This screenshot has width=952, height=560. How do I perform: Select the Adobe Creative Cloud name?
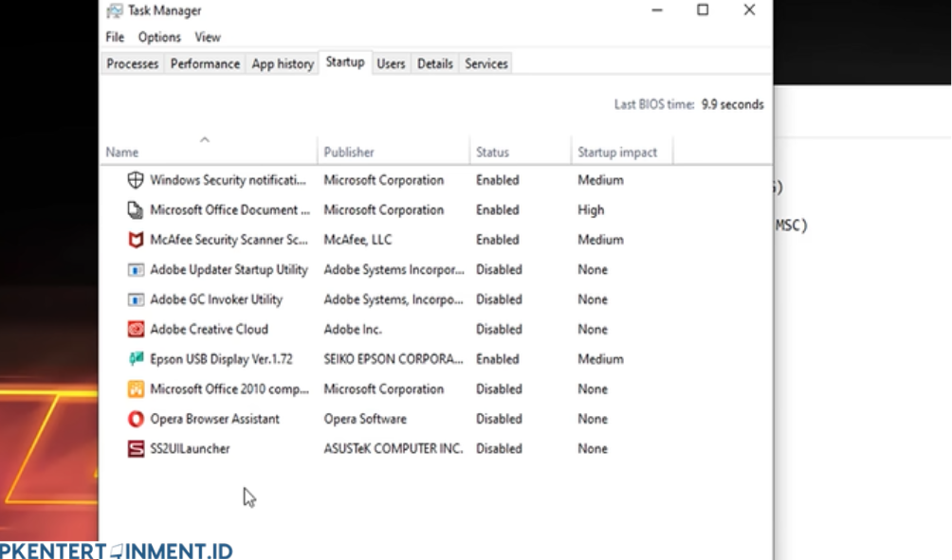[209, 329]
